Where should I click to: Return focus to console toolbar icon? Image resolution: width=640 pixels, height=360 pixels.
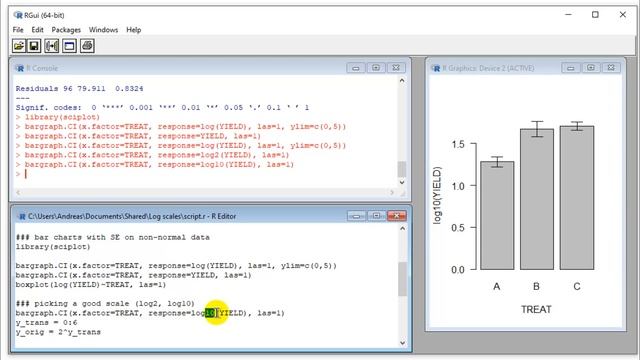(x=69, y=46)
